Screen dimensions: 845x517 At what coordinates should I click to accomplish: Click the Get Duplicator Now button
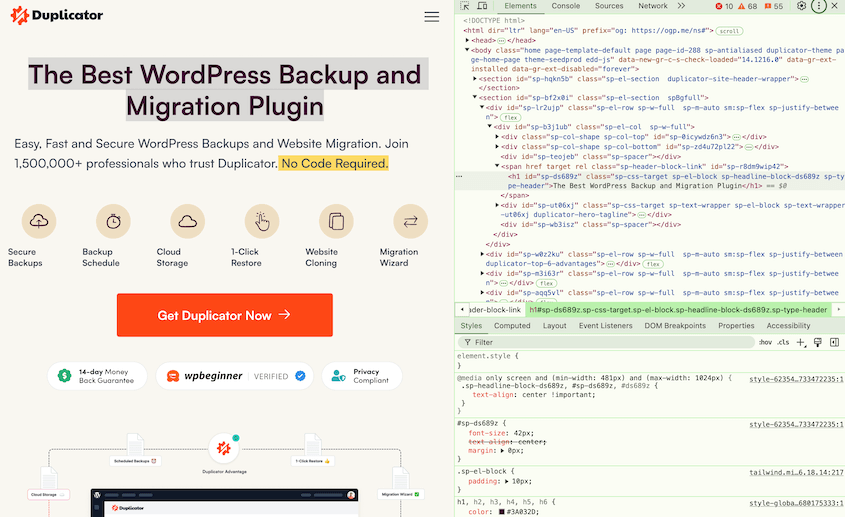tap(225, 315)
